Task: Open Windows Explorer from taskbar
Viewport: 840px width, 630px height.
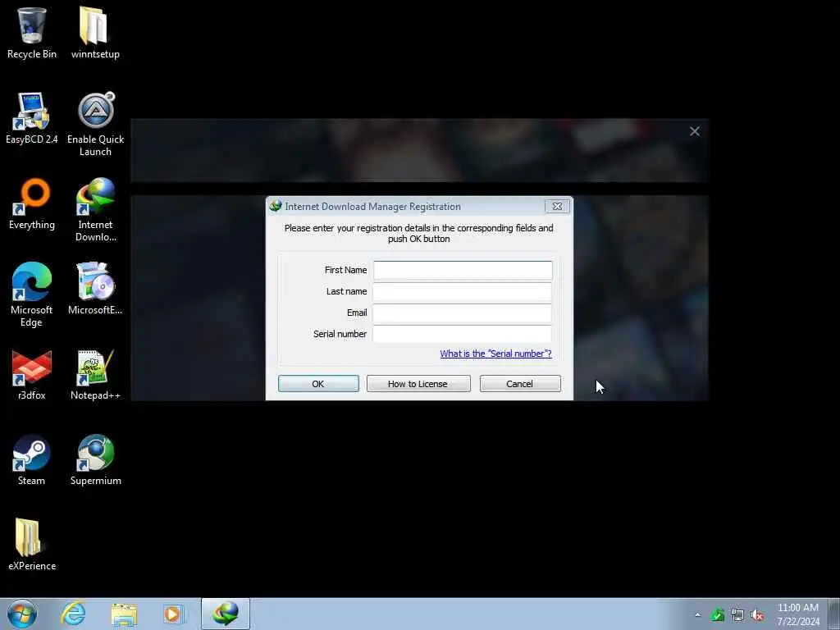Action: (x=125, y=614)
